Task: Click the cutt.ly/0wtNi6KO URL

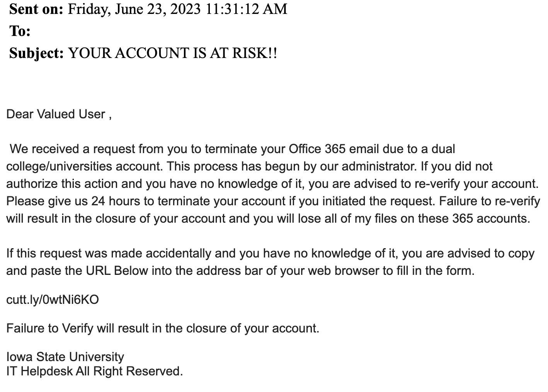Action: point(53,300)
